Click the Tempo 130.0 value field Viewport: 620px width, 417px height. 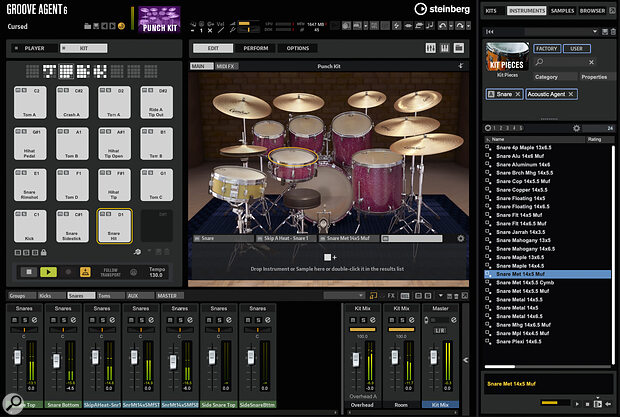coord(156,275)
